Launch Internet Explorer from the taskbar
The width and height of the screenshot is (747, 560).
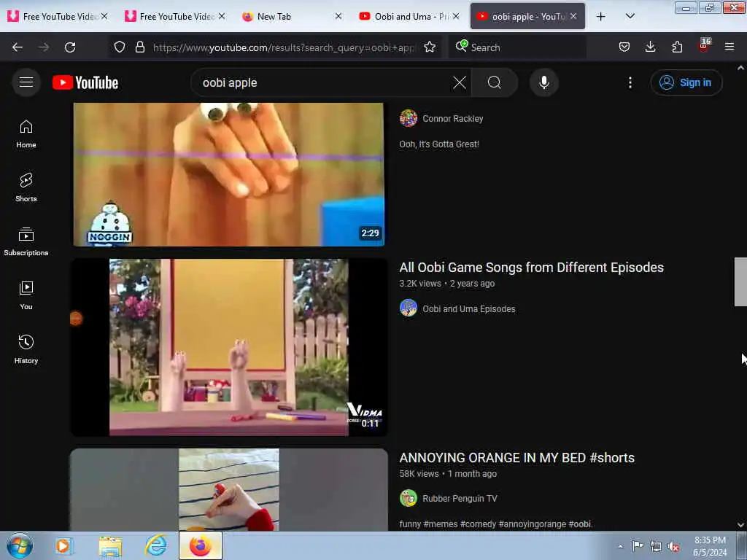(156, 545)
